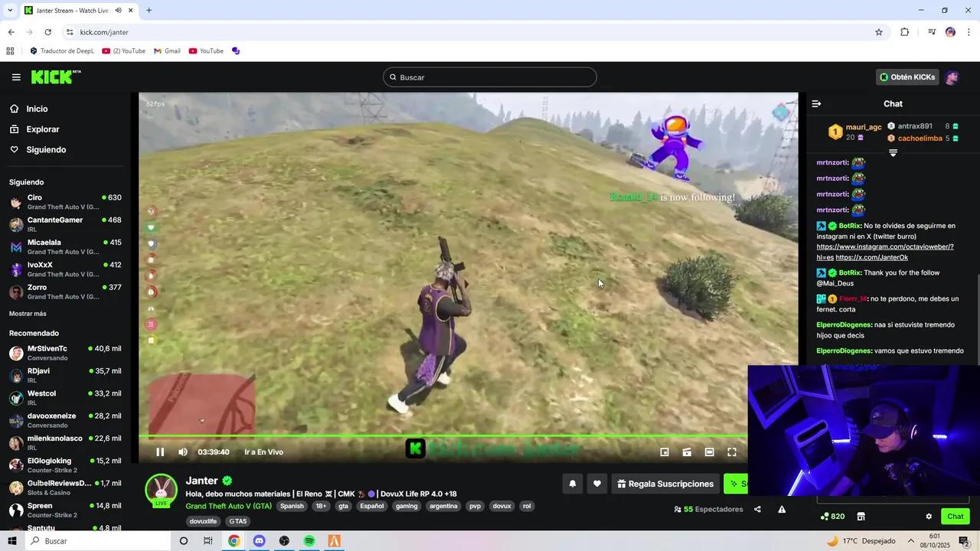The width and height of the screenshot is (980, 551).
Task: Select the argentina tag
Action: click(x=443, y=506)
